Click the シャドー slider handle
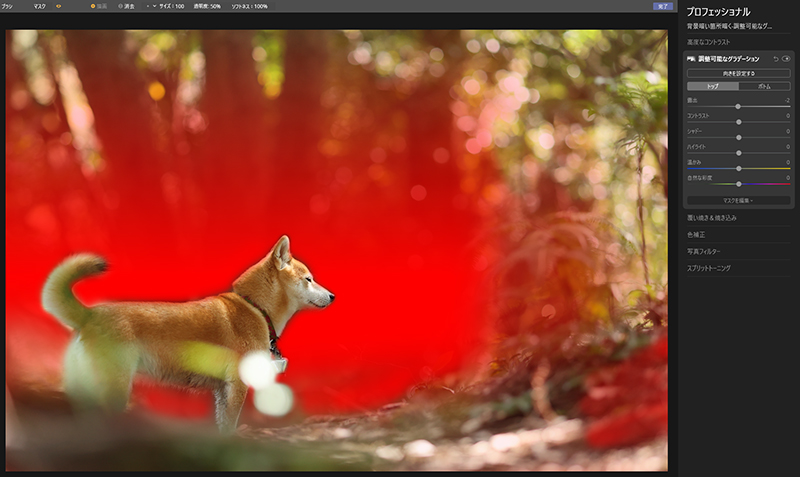The width and height of the screenshot is (800, 477). pyautogui.click(x=739, y=138)
